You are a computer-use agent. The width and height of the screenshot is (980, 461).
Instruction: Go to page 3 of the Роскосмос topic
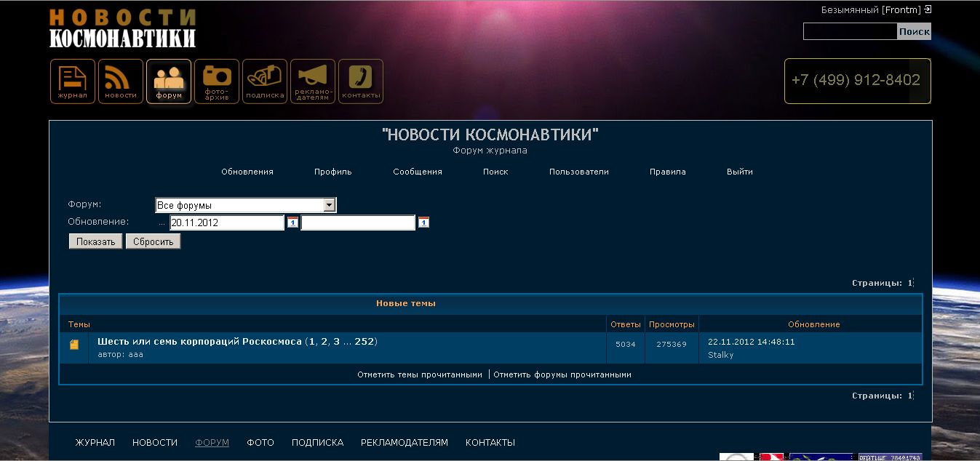point(337,341)
